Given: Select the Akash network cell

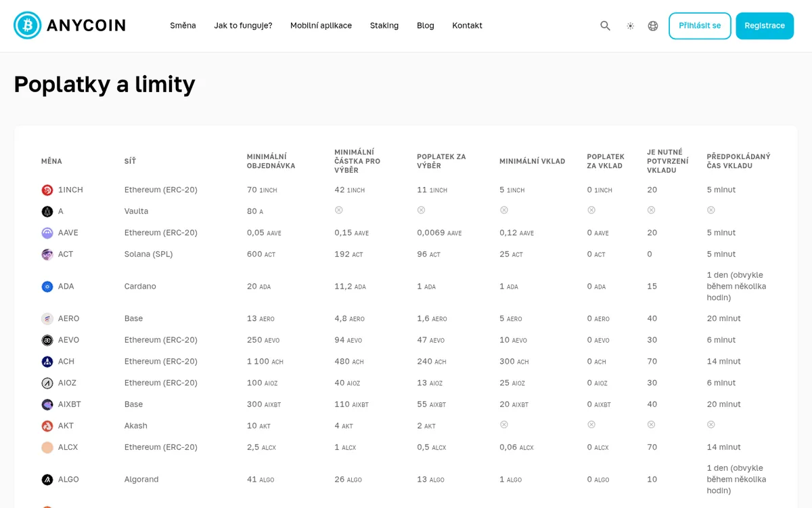Looking at the screenshot, I should point(136,426).
